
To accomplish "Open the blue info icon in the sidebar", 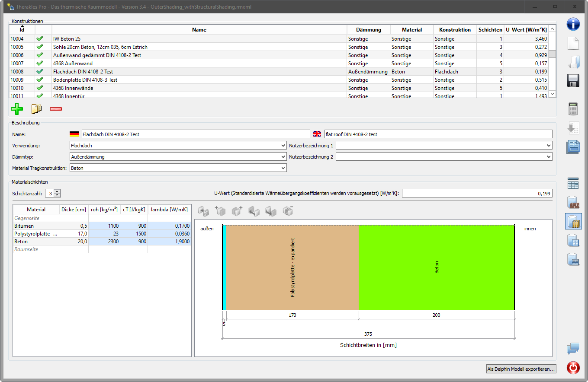I will click(x=573, y=24).
